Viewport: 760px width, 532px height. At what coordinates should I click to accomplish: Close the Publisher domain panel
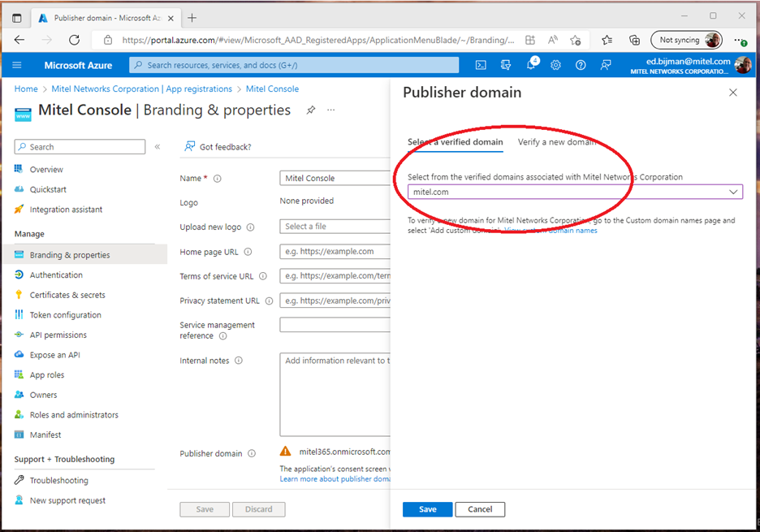click(732, 93)
